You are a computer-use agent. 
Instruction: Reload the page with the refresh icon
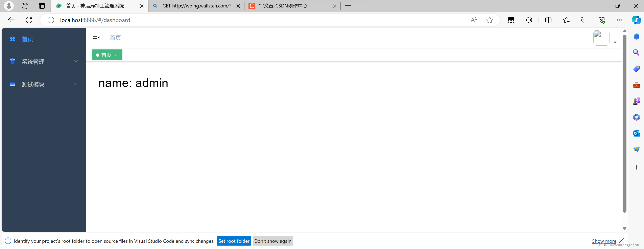point(29,20)
